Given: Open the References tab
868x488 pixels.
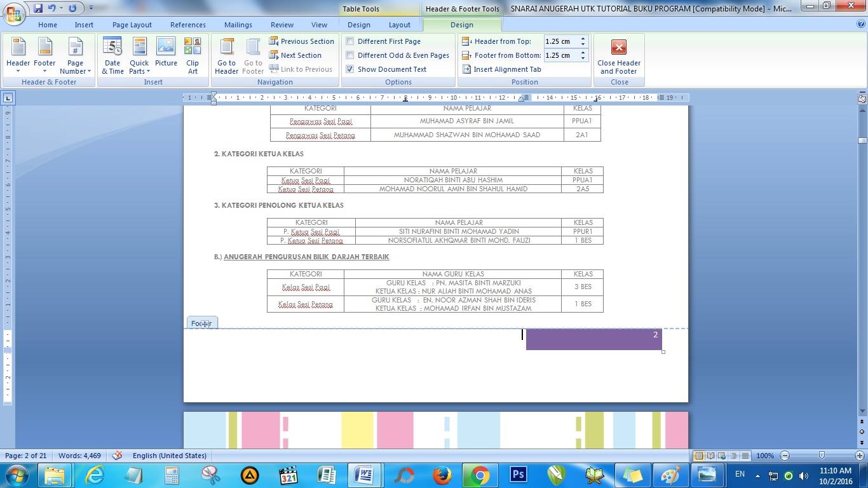Looking at the screenshot, I should [x=188, y=25].
